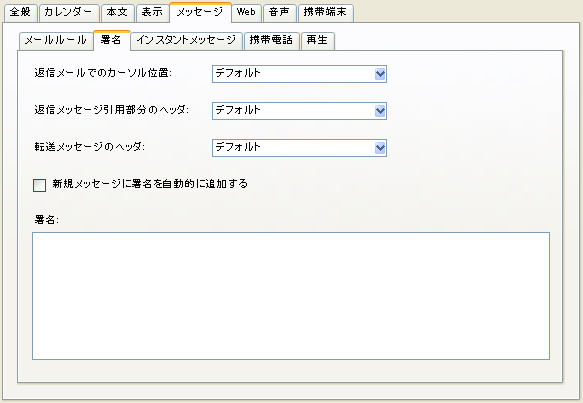Open the 全般 tab

[x=20, y=13]
